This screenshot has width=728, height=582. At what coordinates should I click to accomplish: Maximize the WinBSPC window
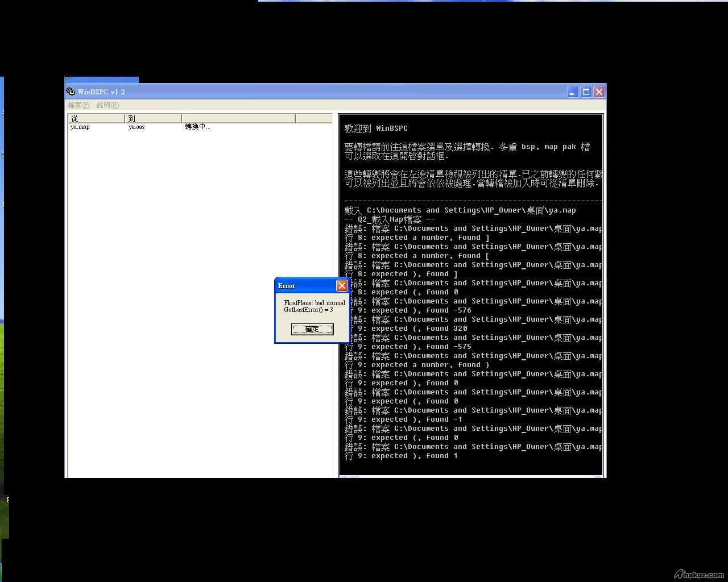tap(586, 92)
